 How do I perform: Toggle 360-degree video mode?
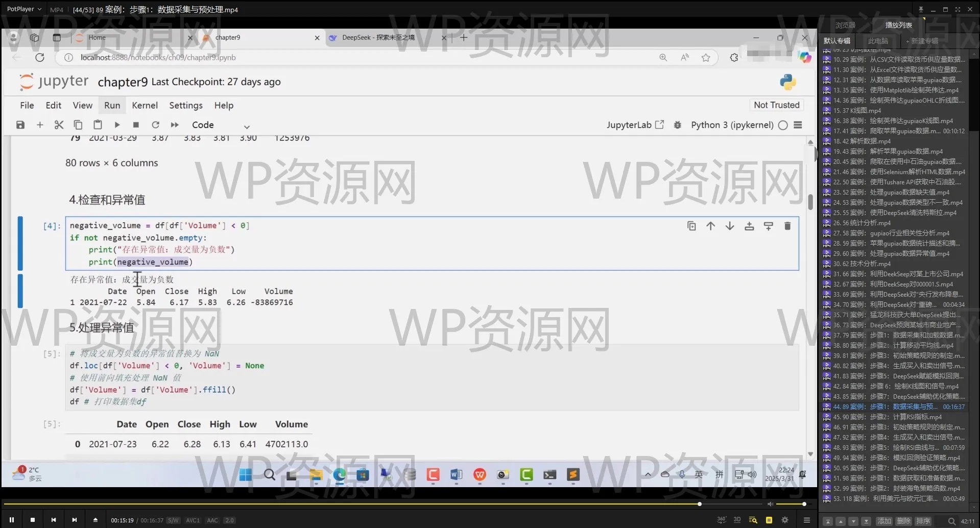click(x=721, y=519)
